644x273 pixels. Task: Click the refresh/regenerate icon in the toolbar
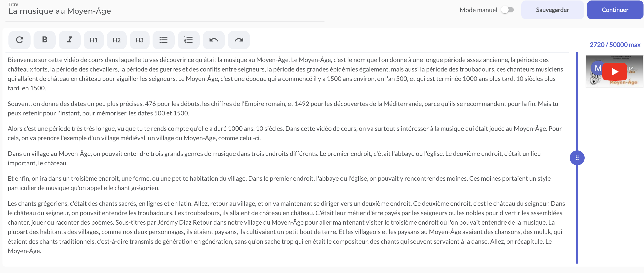(x=19, y=40)
